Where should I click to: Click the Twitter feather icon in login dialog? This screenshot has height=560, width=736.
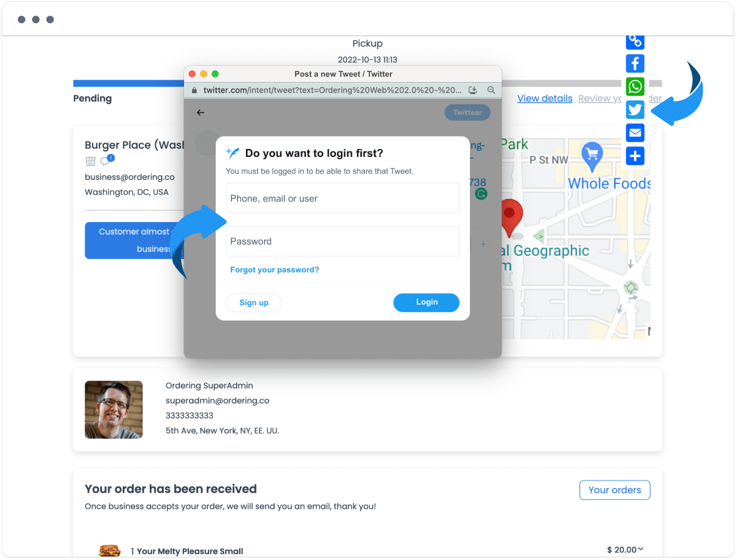(233, 153)
